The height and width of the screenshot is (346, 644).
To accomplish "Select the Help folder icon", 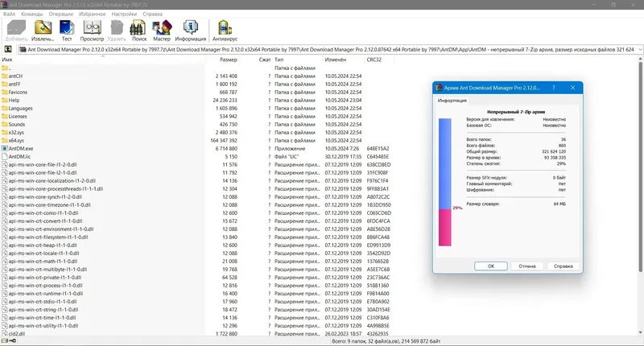I will (x=5, y=100).
